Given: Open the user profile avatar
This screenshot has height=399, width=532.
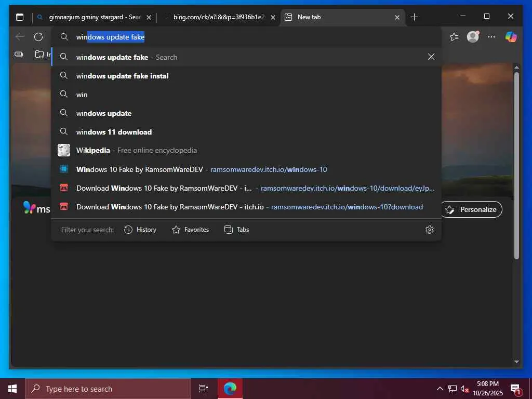Looking at the screenshot, I should point(473,37).
